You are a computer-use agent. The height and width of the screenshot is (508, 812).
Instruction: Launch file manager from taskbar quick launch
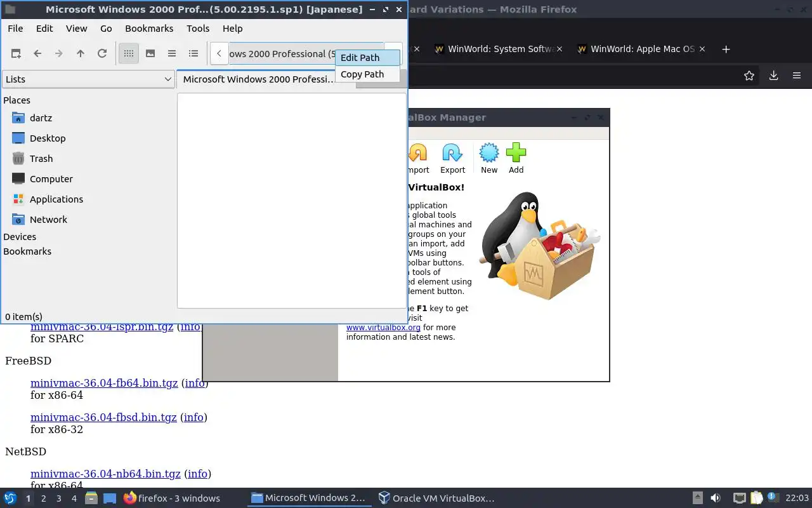[x=91, y=498]
